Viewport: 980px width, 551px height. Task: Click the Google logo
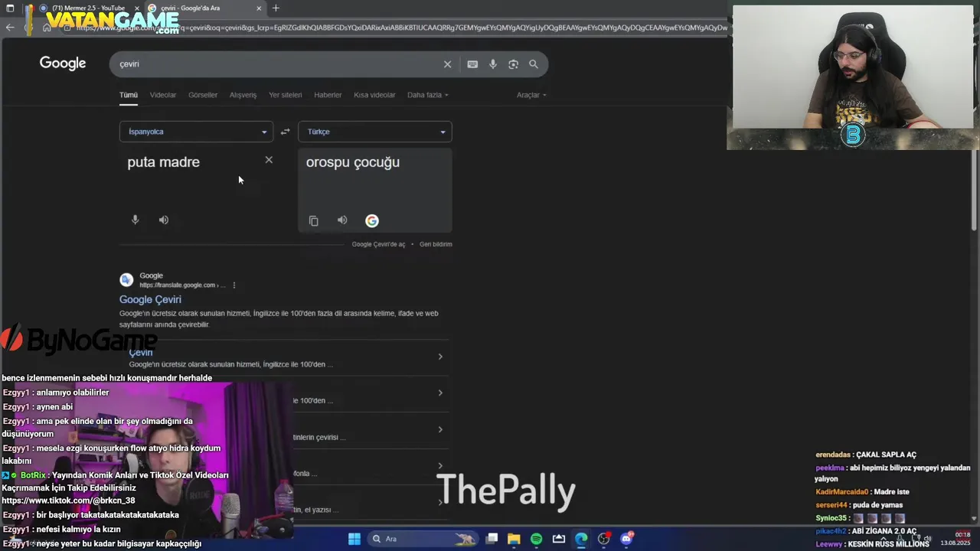click(63, 64)
